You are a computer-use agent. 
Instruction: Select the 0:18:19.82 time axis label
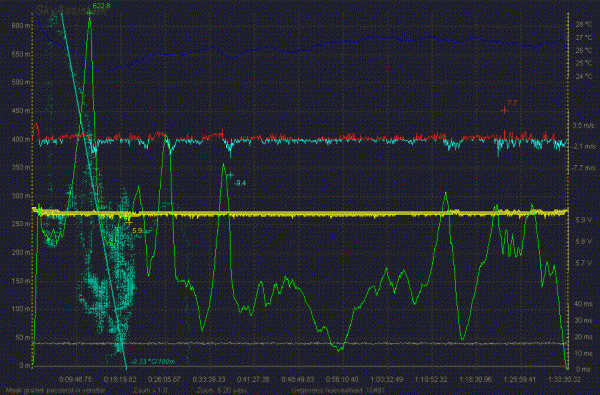click(120, 379)
